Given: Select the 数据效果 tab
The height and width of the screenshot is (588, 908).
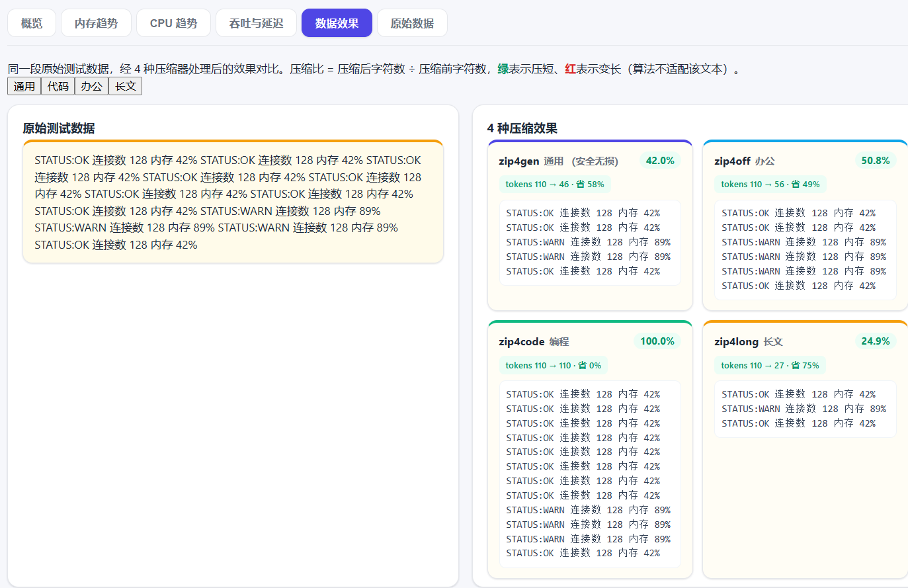Looking at the screenshot, I should [337, 23].
